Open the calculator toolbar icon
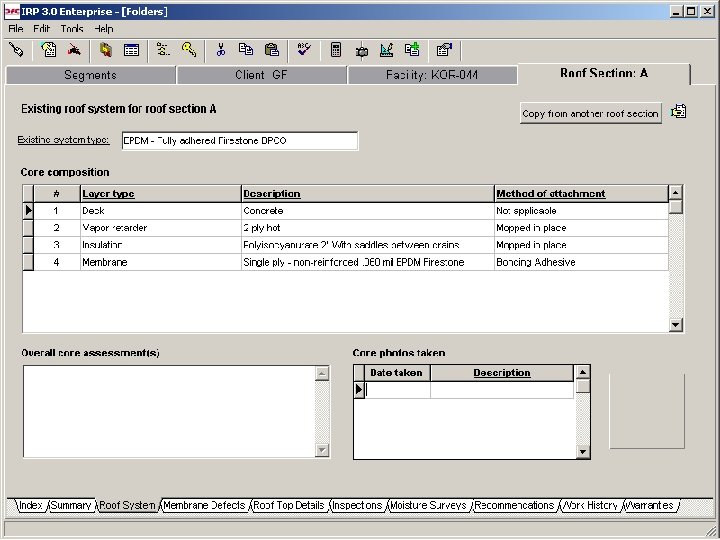 (336, 49)
